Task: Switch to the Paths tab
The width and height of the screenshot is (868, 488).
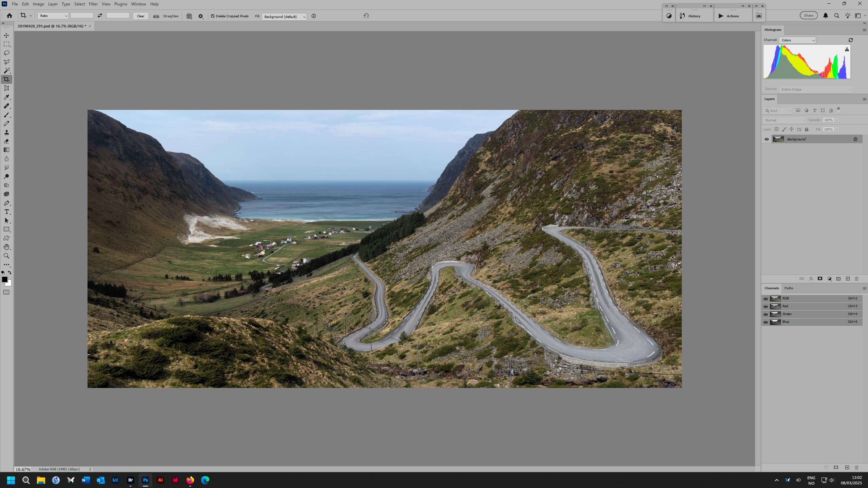Action: pyautogui.click(x=789, y=288)
